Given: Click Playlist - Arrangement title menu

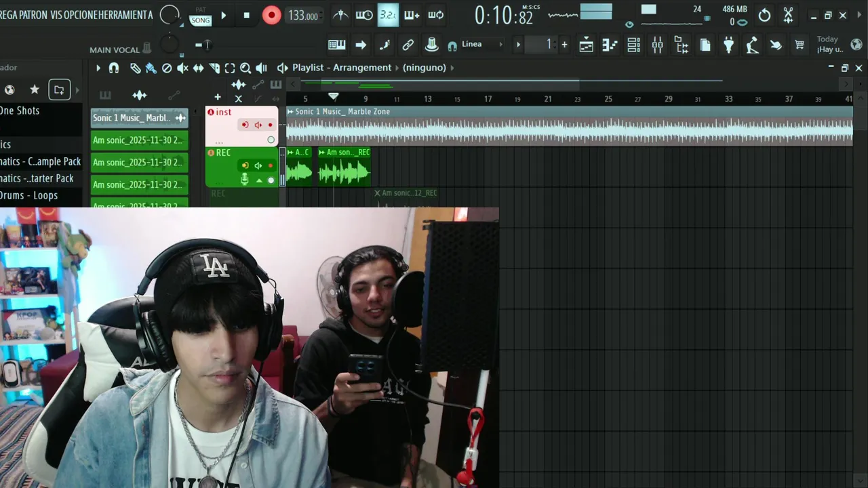Looking at the screenshot, I should [342, 68].
